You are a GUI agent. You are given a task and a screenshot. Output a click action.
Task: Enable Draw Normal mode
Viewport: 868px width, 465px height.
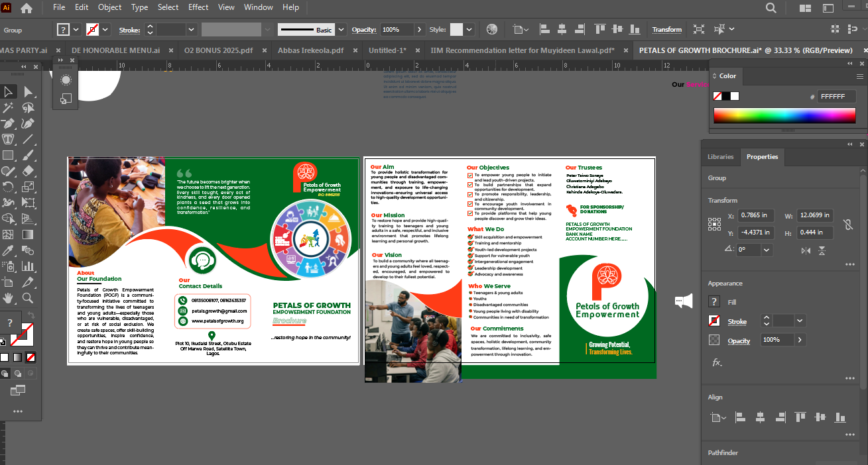(x=5, y=374)
